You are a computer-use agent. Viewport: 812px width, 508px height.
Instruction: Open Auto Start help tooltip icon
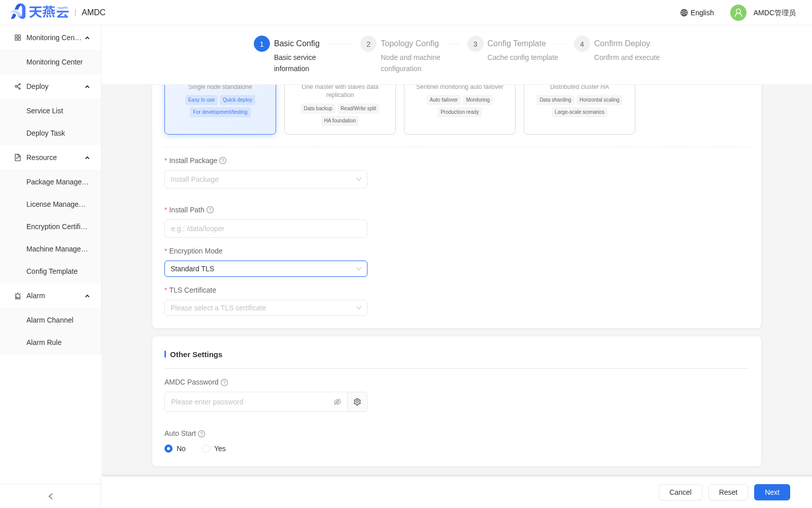point(201,434)
